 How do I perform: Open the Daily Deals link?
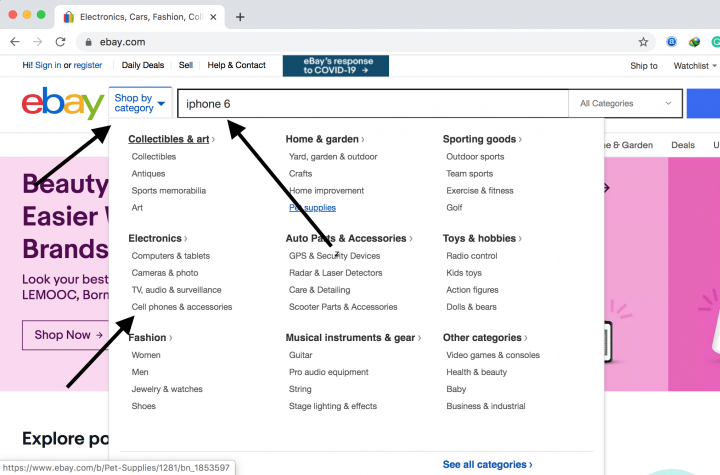pyautogui.click(x=144, y=65)
